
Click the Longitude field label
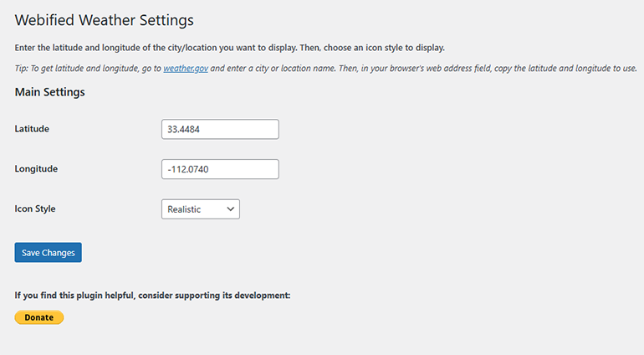click(36, 169)
